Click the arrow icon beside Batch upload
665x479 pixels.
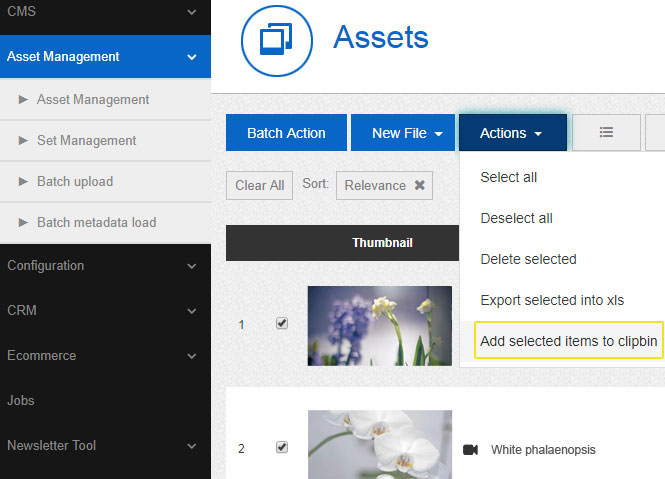(23, 182)
